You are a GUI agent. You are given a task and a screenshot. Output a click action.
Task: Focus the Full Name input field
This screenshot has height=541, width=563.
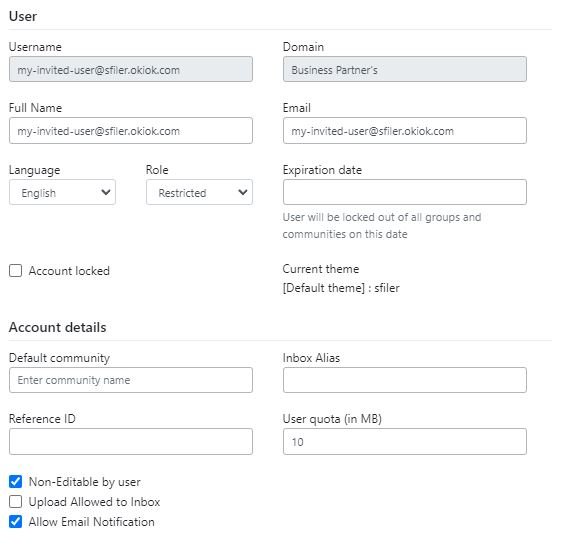[x=131, y=131]
